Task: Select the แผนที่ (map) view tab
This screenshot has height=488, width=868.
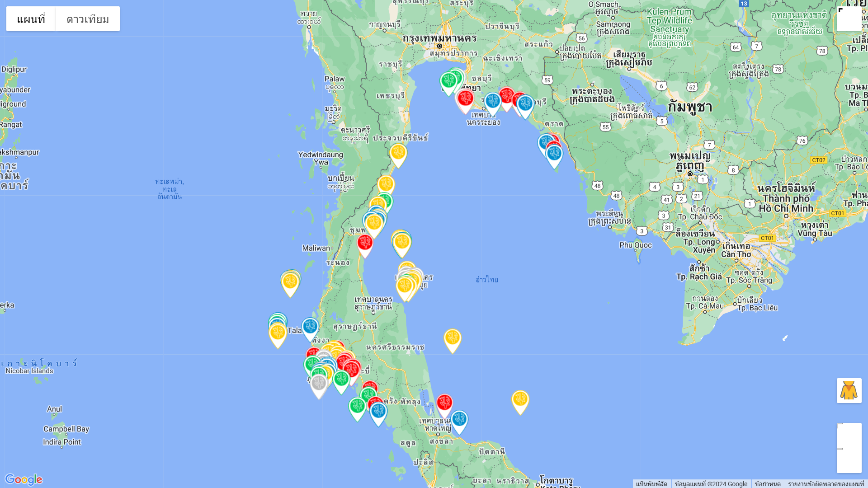Action: (31, 19)
